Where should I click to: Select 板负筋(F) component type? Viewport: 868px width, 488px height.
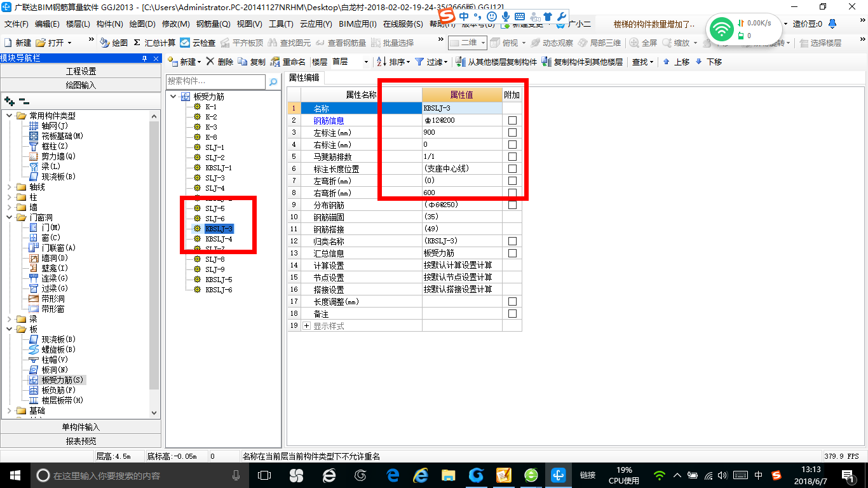click(58, 390)
